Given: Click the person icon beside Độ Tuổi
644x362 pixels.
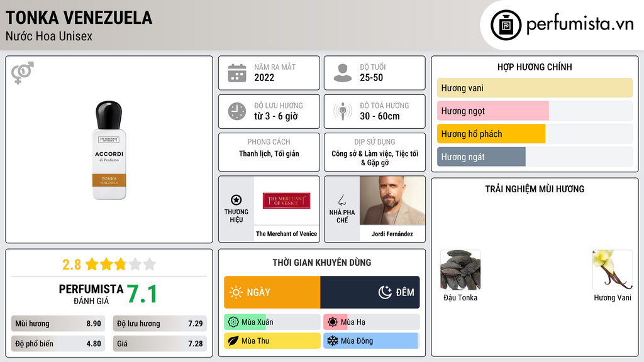Looking at the screenshot, I should pos(343,73).
